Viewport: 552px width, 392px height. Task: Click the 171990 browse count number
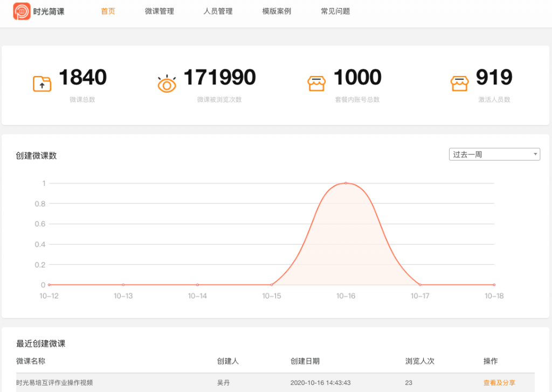[x=219, y=78]
